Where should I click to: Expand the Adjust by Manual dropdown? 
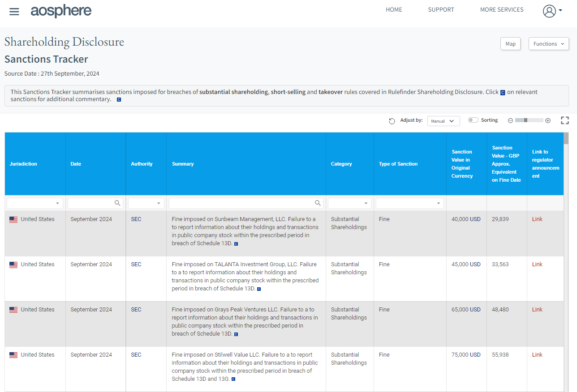(x=443, y=121)
